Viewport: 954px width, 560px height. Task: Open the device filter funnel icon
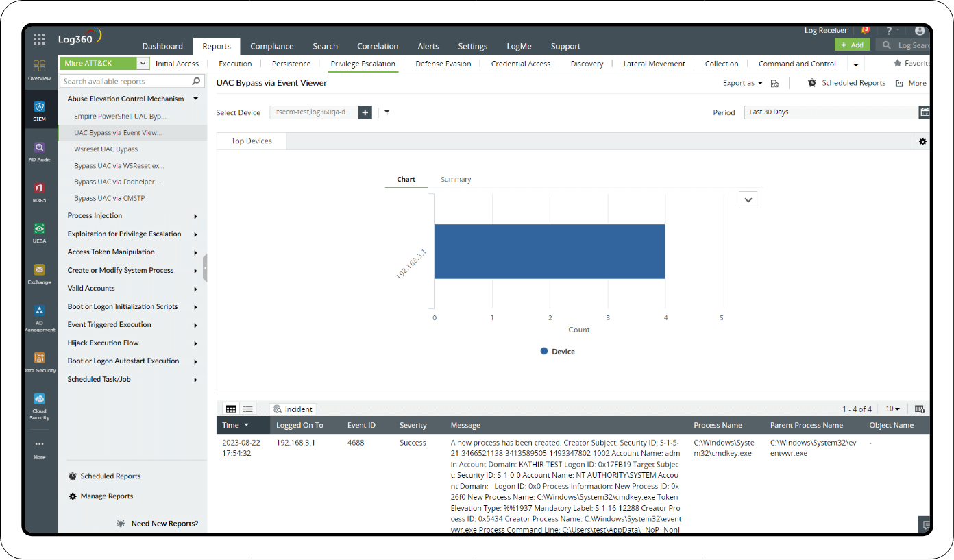pos(387,112)
